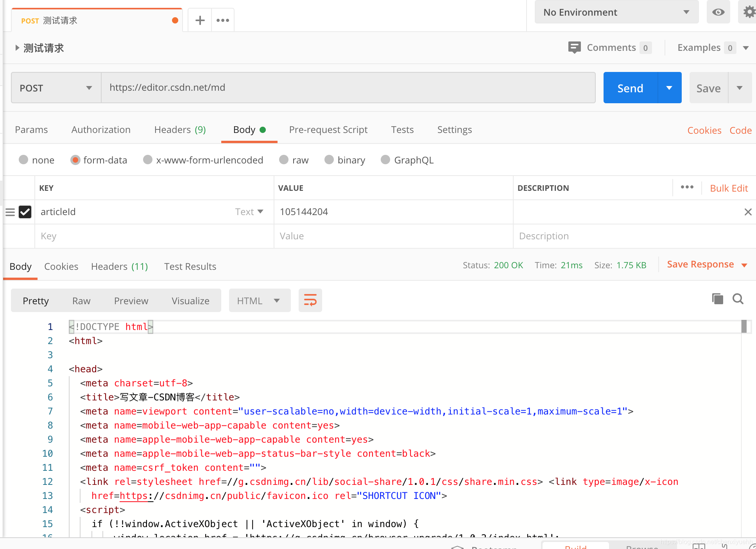
Task: Change articleId type via Text dropdown
Action: tap(249, 212)
